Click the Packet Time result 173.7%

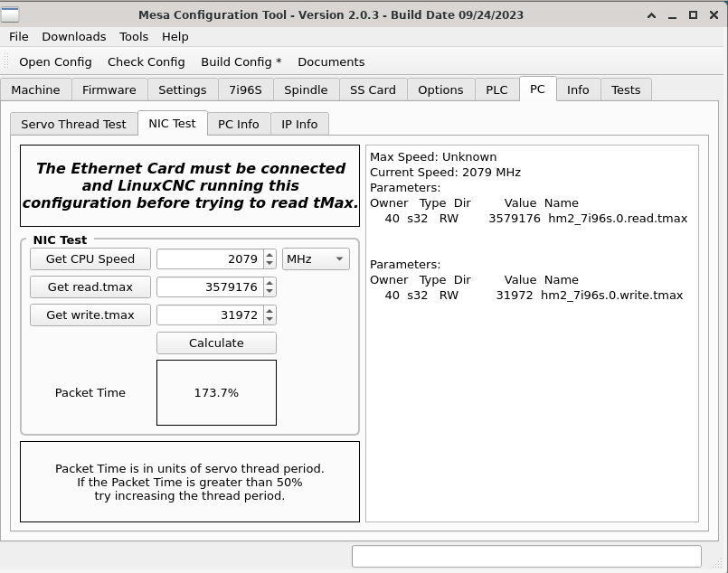click(216, 392)
